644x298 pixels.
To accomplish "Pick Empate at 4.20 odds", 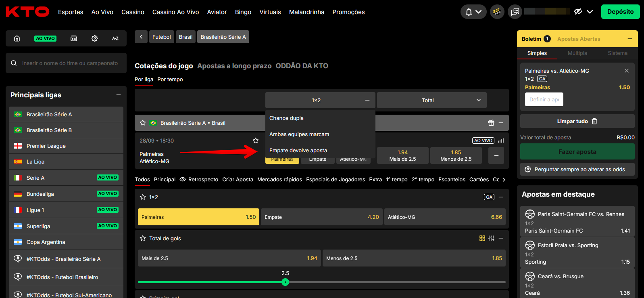I will click(x=322, y=217).
